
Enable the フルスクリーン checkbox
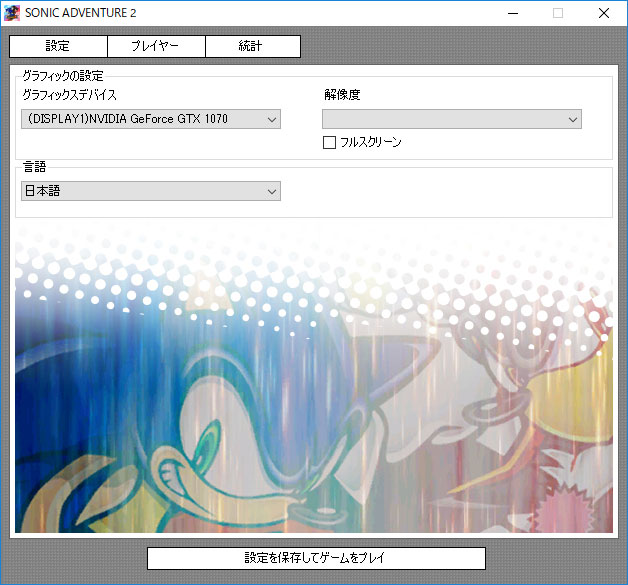[x=329, y=143]
